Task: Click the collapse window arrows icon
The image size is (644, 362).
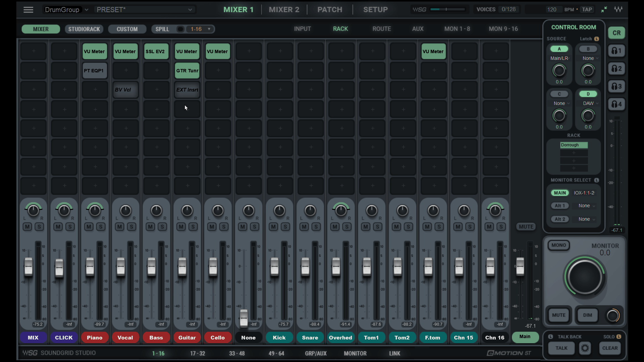Action: click(x=604, y=9)
